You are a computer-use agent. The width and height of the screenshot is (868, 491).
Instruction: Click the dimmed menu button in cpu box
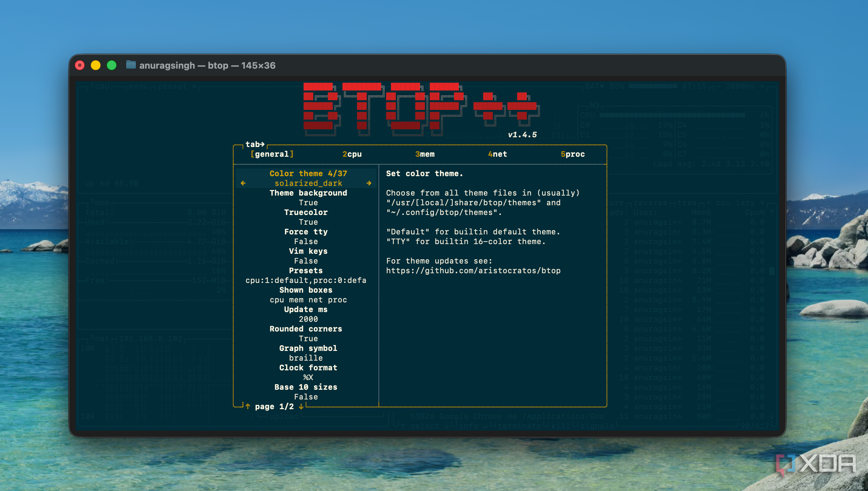(x=138, y=86)
